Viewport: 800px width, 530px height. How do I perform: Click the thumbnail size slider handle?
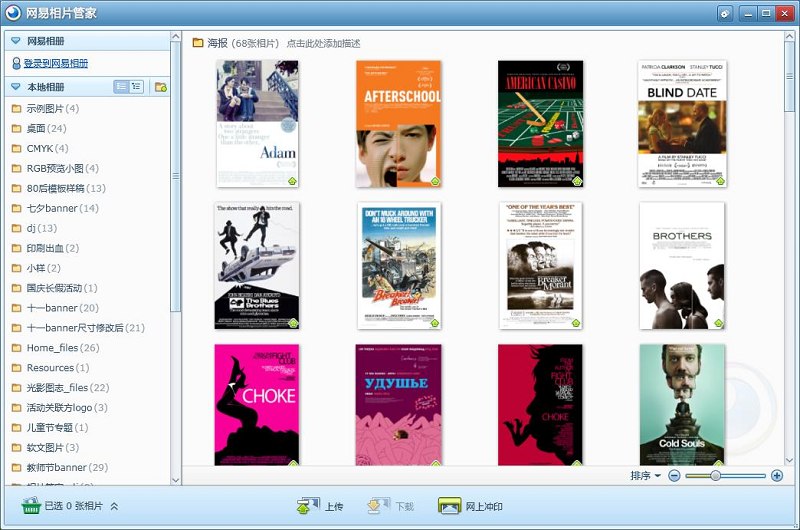click(715, 475)
